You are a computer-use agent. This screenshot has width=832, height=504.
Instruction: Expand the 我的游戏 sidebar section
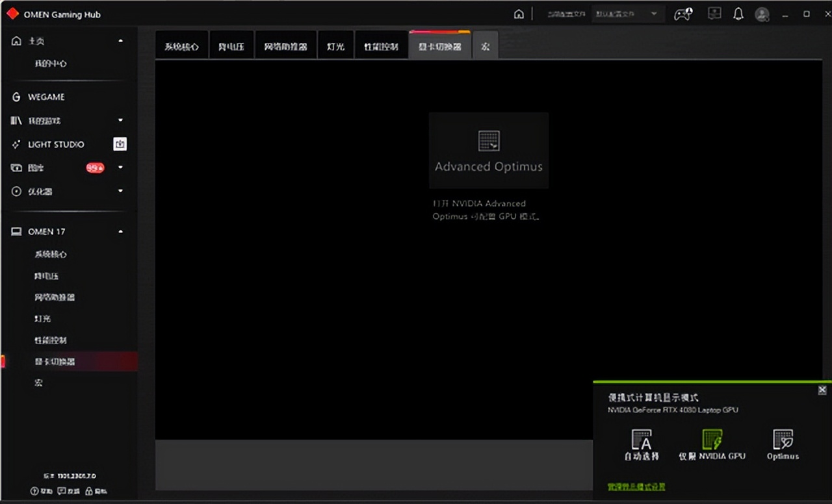121,121
